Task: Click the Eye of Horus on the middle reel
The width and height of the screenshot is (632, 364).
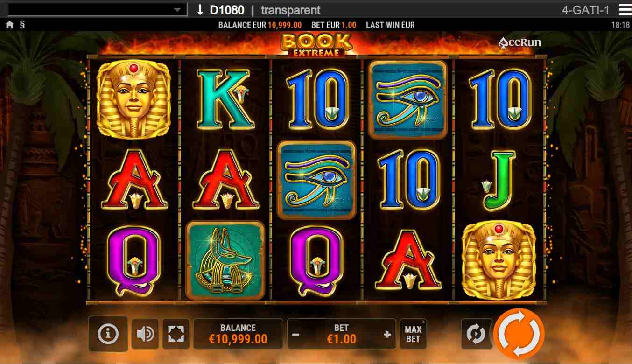Action: [x=316, y=180]
